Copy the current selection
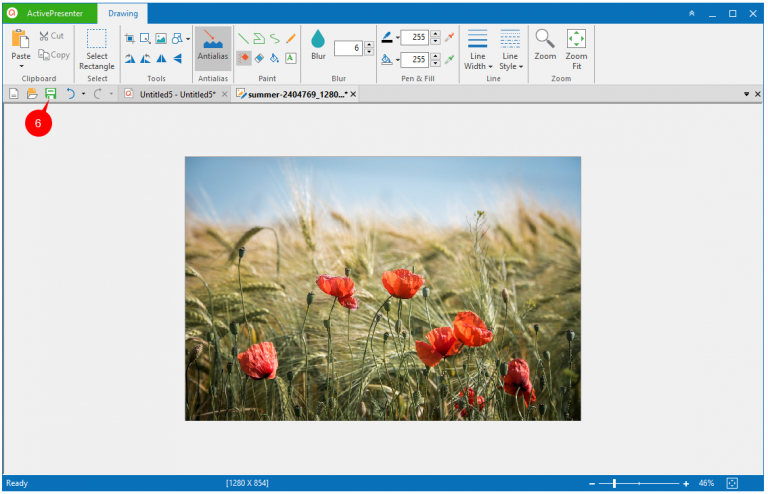The image size is (768, 494). pyautogui.click(x=54, y=55)
